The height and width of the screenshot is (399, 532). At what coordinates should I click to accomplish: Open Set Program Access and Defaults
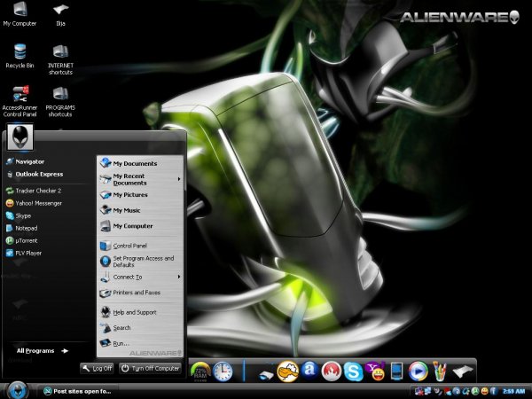[137, 262]
